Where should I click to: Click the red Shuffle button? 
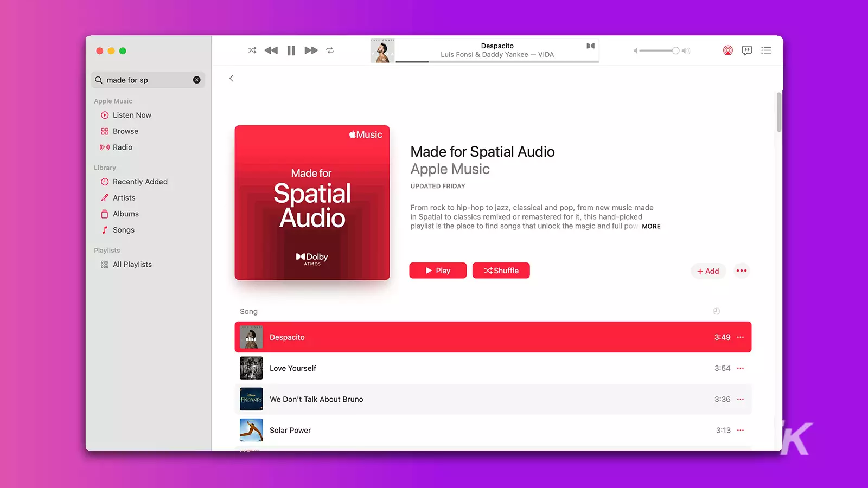(501, 271)
